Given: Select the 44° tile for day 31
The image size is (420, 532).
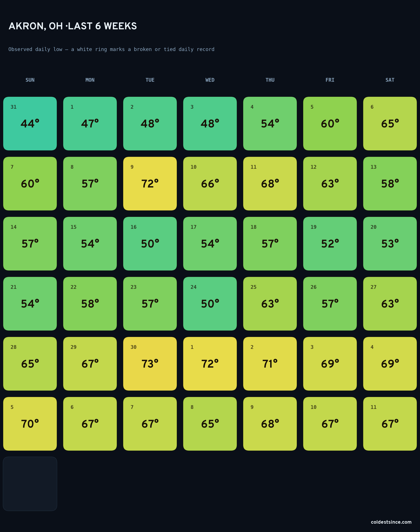Looking at the screenshot, I should (30, 124).
